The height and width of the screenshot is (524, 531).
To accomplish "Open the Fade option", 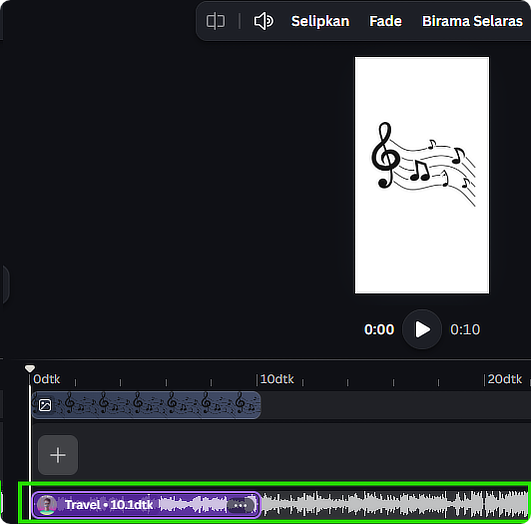I will click(385, 21).
